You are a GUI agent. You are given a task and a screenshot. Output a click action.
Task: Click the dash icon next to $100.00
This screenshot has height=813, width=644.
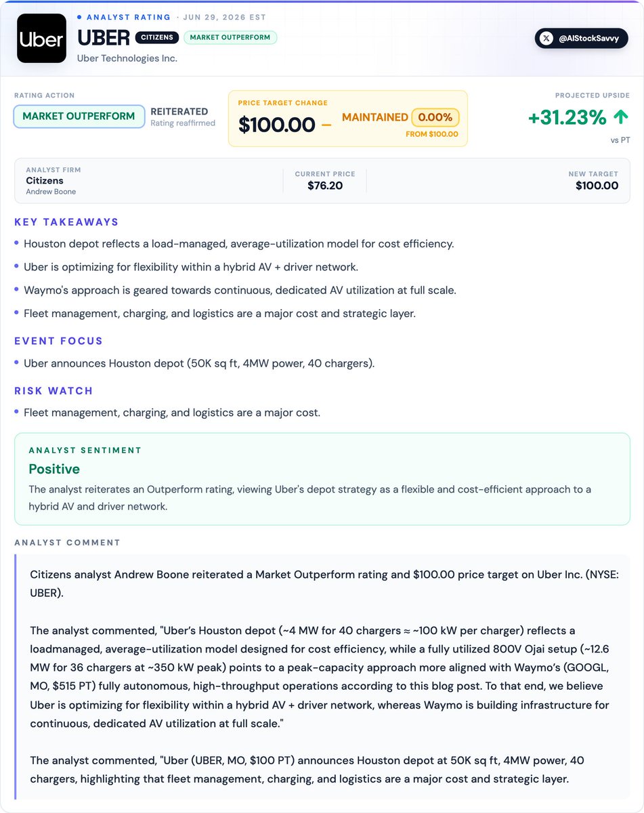(326, 125)
